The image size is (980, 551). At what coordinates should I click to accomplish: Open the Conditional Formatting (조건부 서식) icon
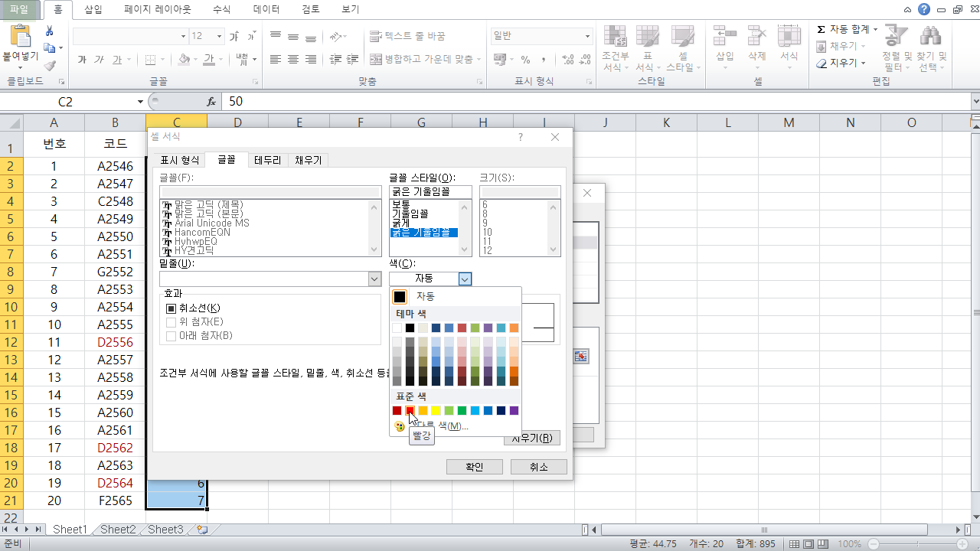coord(616,37)
